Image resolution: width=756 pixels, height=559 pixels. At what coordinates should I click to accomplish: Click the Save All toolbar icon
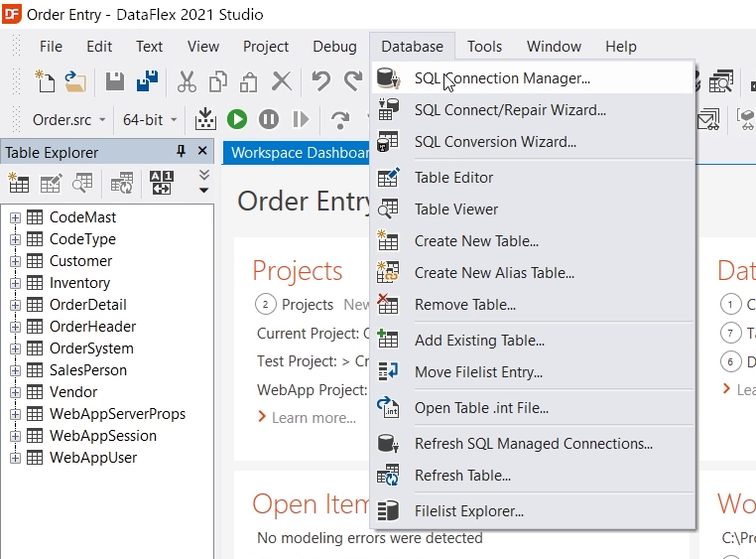click(x=147, y=81)
